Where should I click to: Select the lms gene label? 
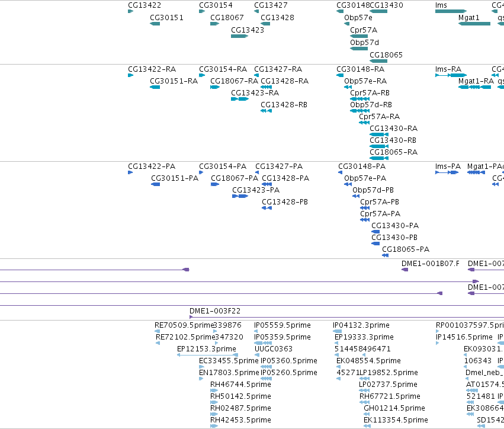[x=441, y=5]
